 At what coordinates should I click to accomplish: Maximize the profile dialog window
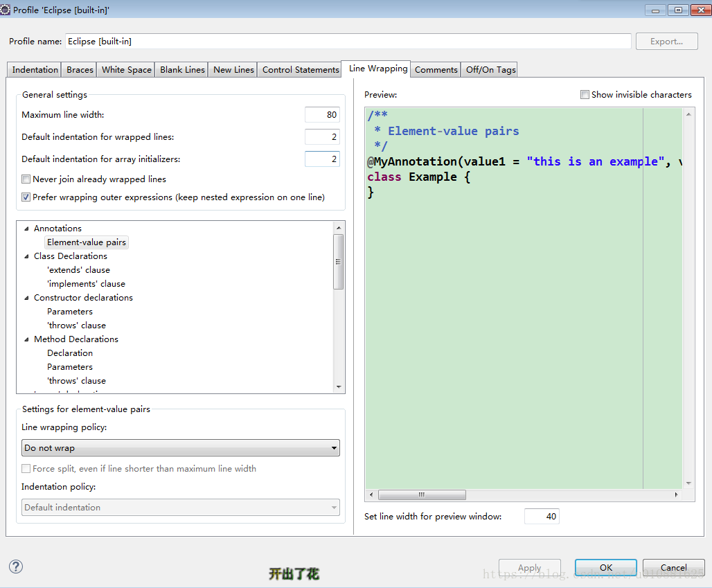tap(678, 10)
